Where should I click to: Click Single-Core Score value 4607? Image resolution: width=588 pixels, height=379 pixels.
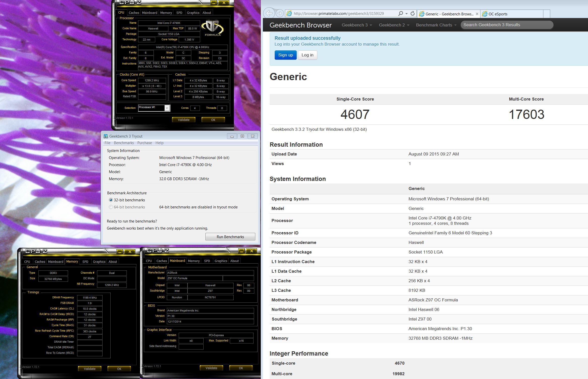tap(355, 114)
